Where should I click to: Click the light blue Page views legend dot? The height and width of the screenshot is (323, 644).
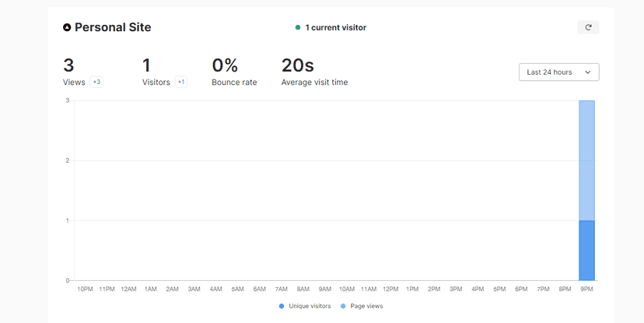click(343, 306)
